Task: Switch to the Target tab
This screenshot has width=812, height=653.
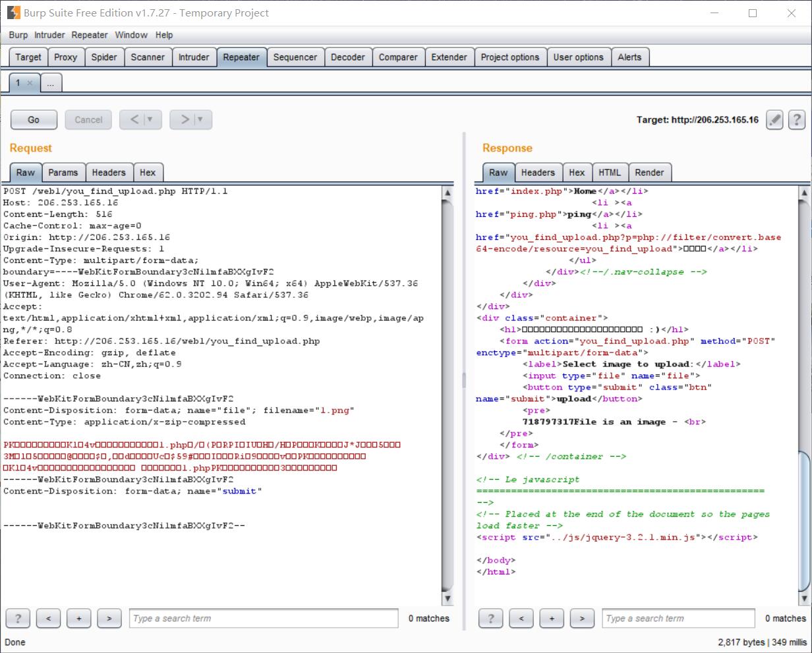Action: pyautogui.click(x=28, y=57)
